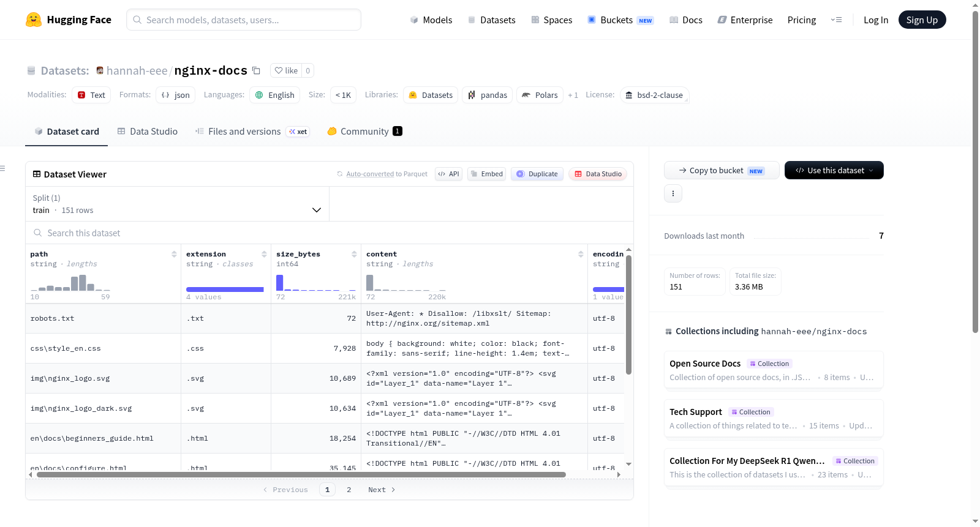Click the horizontal table scrollbar thumb
This screenshot has height=527, width=980.
pos(301,474)
